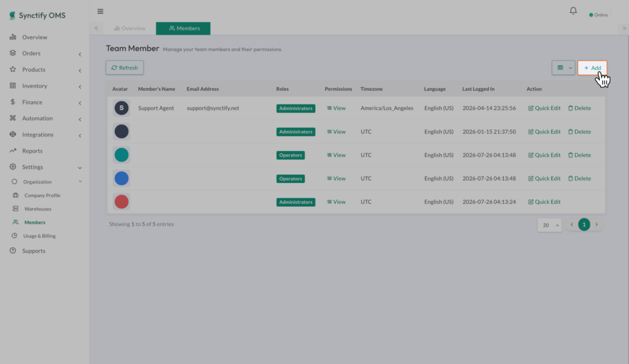Click the blue avatar in Operators row
This screenshot has width=629, height=364.
(x=122, y=179)
